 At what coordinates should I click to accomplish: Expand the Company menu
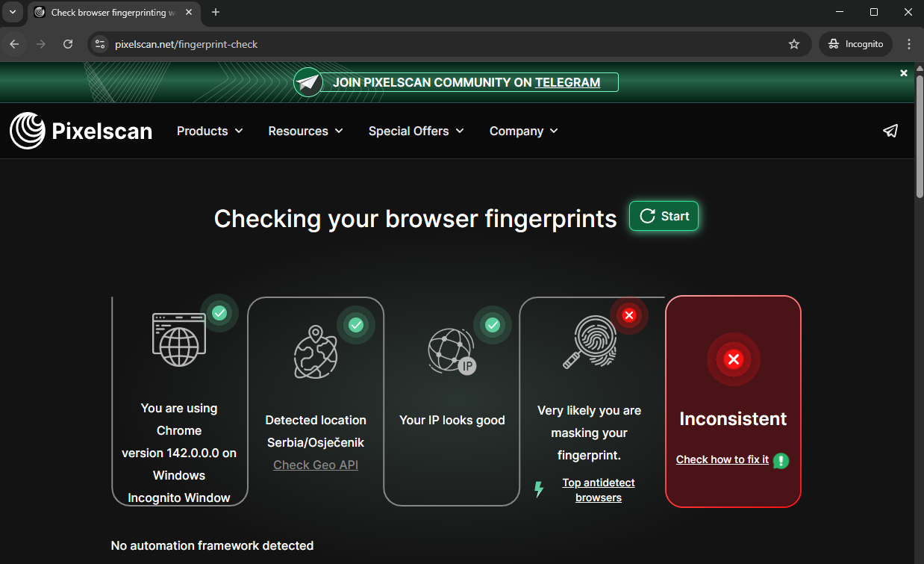[x=523, y=131]
